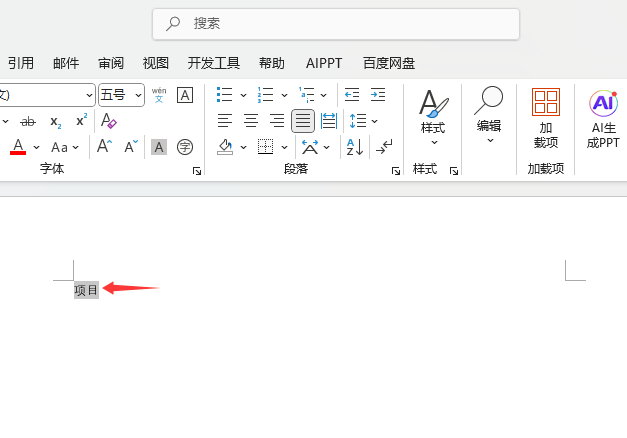
Task: Increase font size with the grow-font icon
Action: tap(104, 146)
